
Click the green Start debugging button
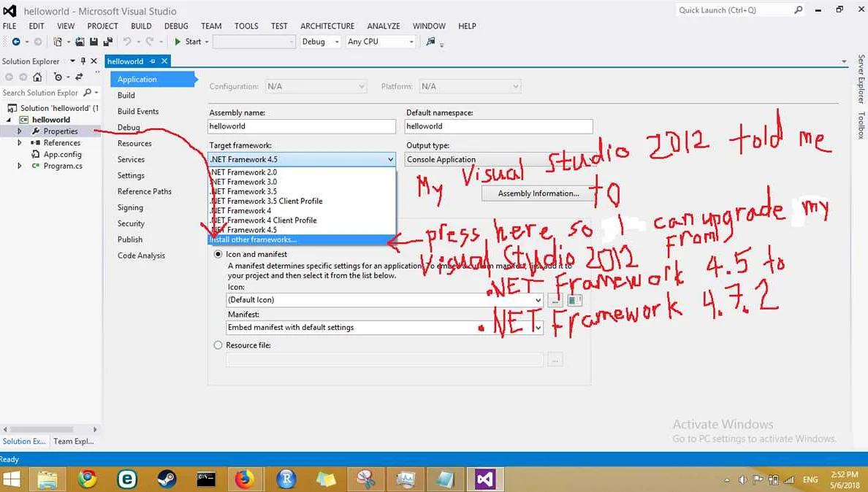[x=189, y=42]
